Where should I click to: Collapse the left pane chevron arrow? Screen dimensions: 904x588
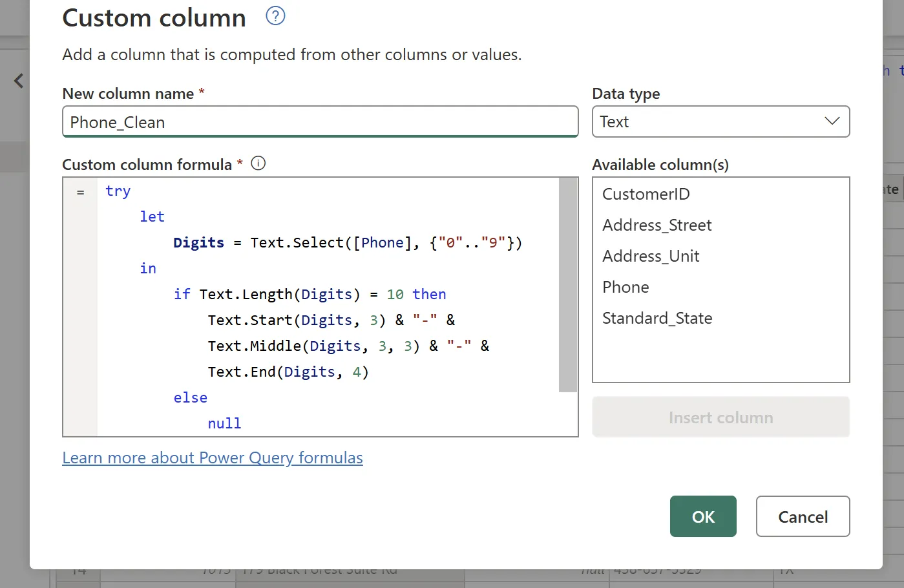[19, 81]
